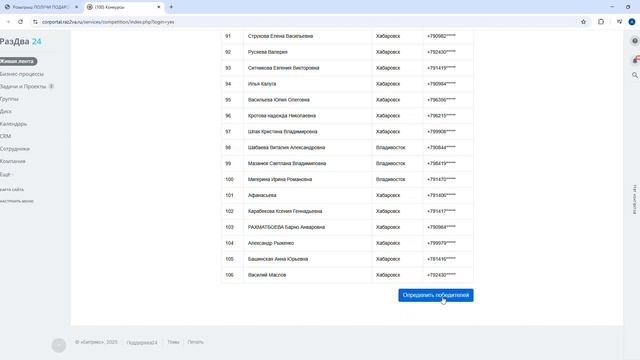Click the round icon in footer left
The image size is (640, 360).
pyautogui.click(x=59, y=345)
